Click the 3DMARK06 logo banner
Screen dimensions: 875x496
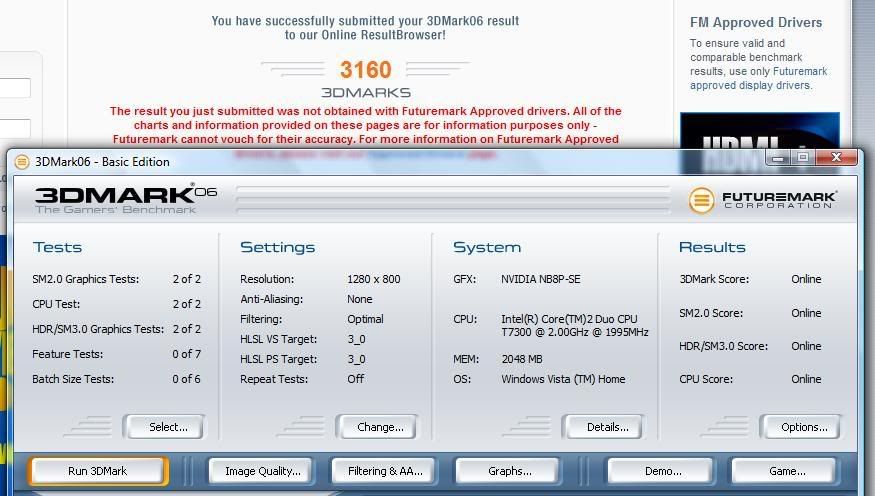(x=126, y=199)
